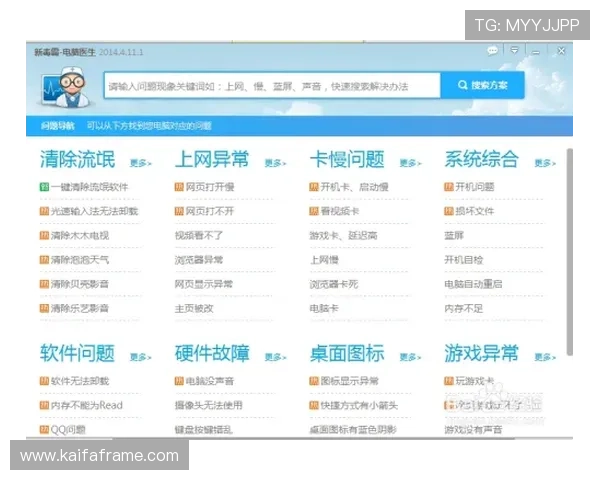Click orange icon beside 光速输入法无法卸载
The image size is (600, 480).
coord(44,211)
